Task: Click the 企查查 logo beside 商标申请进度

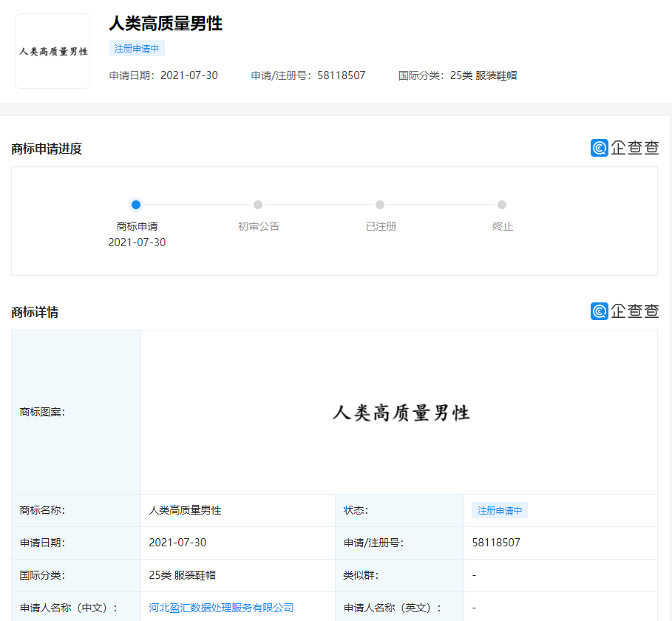Action: point(624,148)
